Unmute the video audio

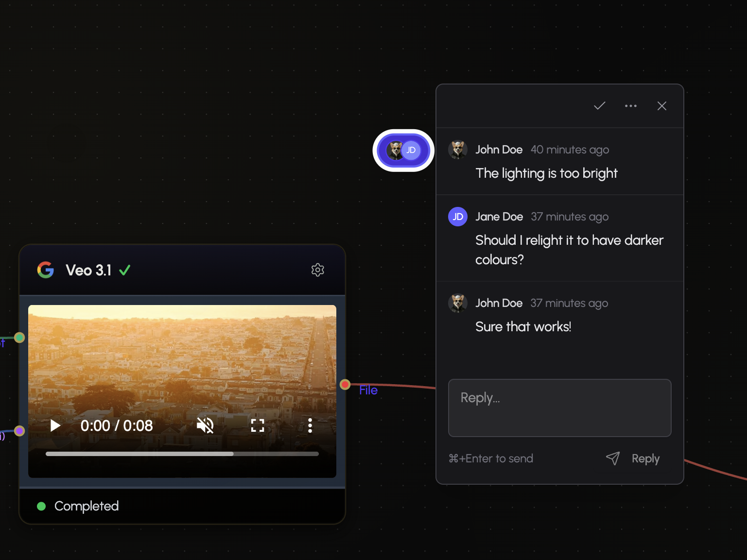(x=205, y=426)
